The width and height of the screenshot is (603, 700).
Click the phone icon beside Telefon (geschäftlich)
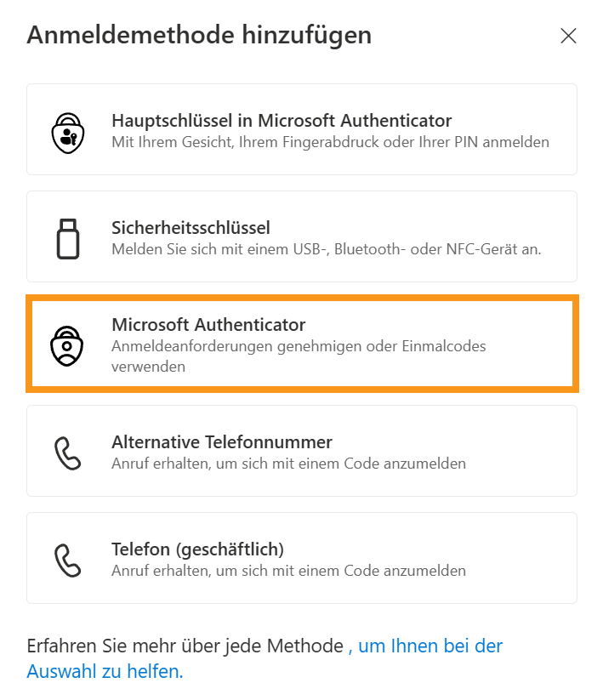[68, 559]
